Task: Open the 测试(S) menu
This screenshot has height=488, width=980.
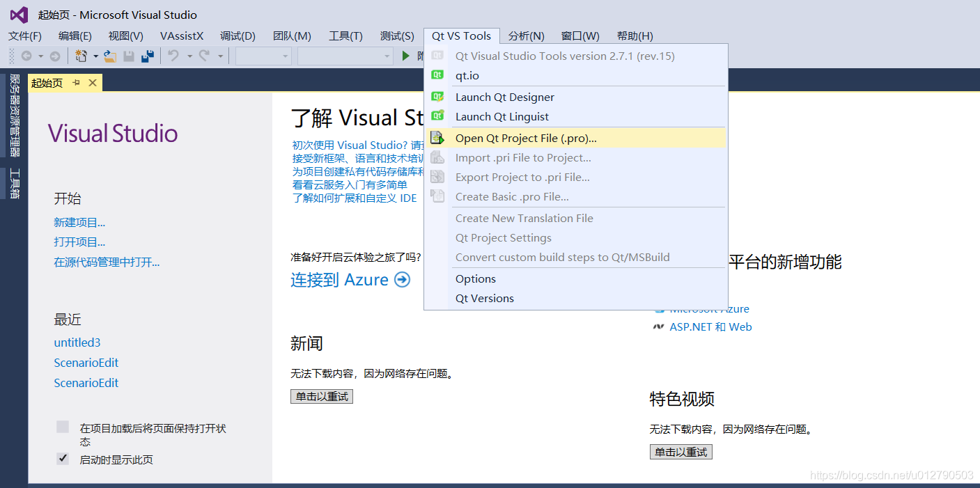Action: (x=397, y=36)
